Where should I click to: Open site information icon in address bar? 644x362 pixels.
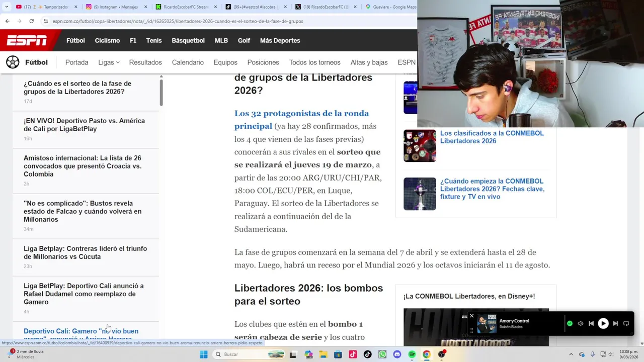(46, 21)
